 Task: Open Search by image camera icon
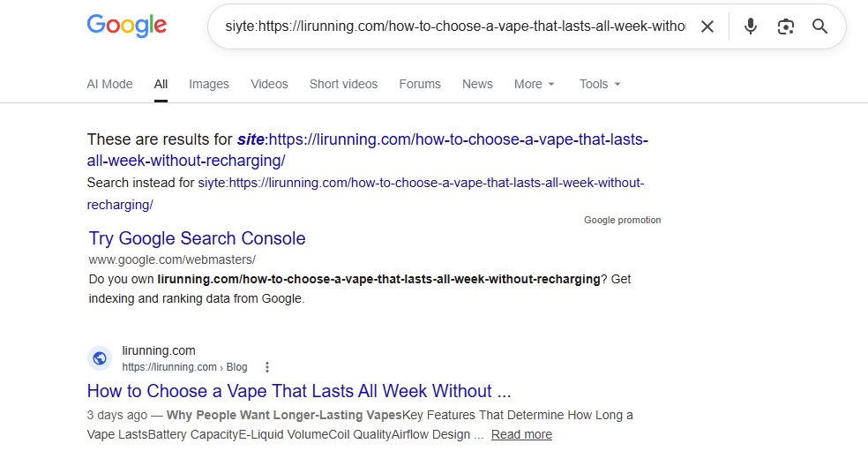785,26
